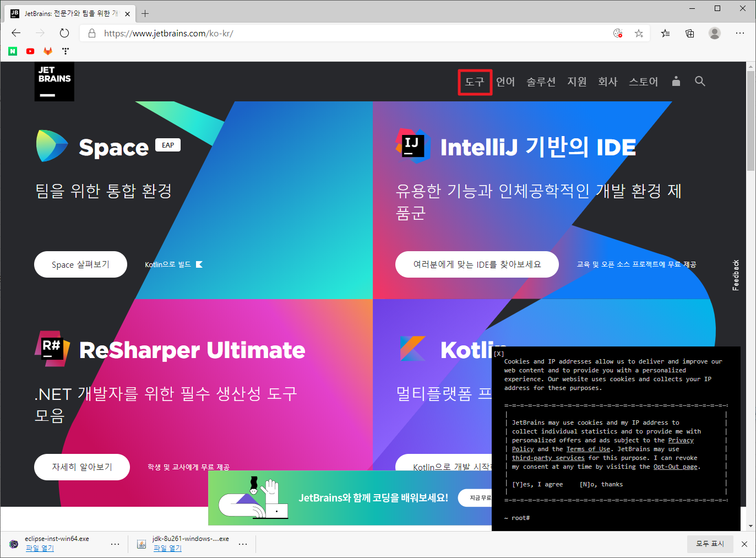This screenshot has width=756, height=558.
Task: Add page to favorites star icon
Action: pos(639,33)
